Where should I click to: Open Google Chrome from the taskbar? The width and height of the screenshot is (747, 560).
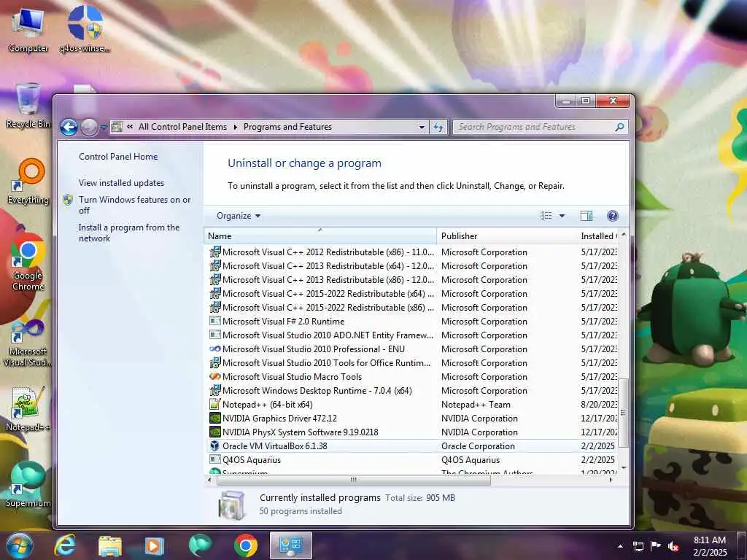tap(246, 545)
